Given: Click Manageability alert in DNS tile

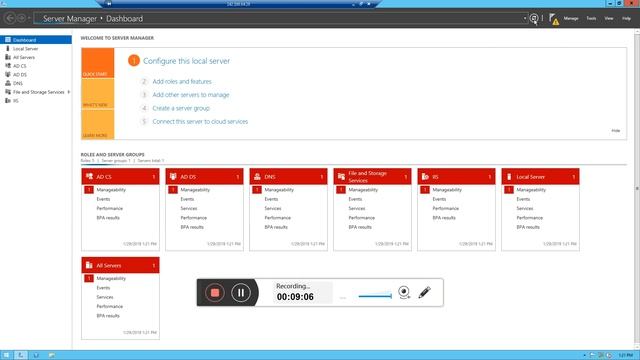Looking at the screenshot, I should click(x=279, y=190).
